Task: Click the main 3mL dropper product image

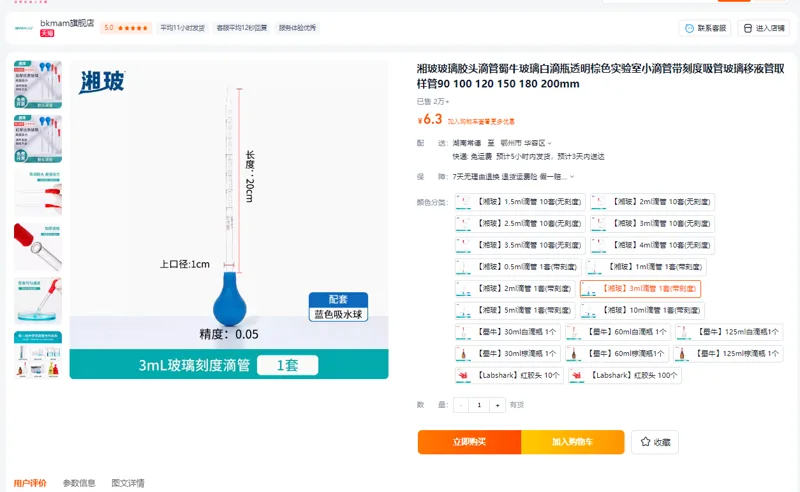Action: point(229,220)
